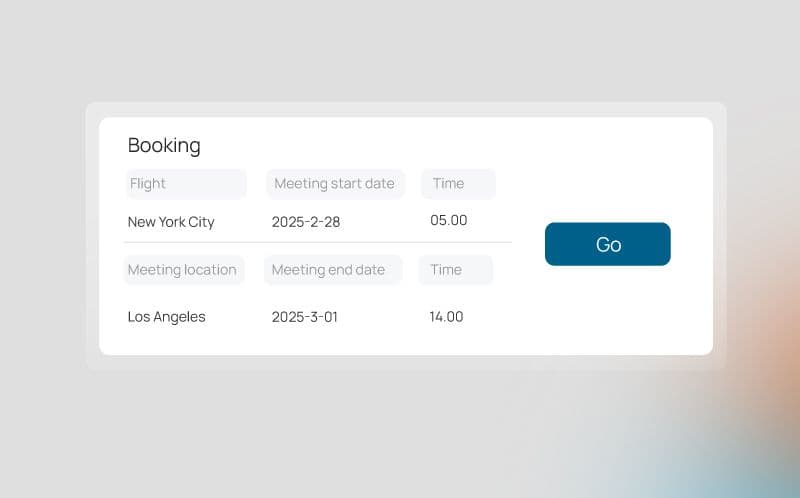Click the Booking heading text
Image resolution: width=800 pixels, height=498 pixels.
164,145
